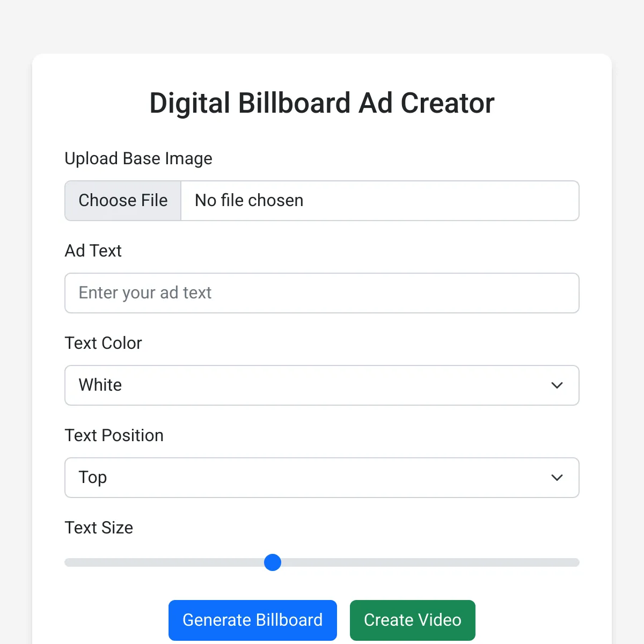Image resolution: width=644 pixels, height=644 pixels.
Task: Click the 'White' value in the color select
Action: click(x=100, y=385)
